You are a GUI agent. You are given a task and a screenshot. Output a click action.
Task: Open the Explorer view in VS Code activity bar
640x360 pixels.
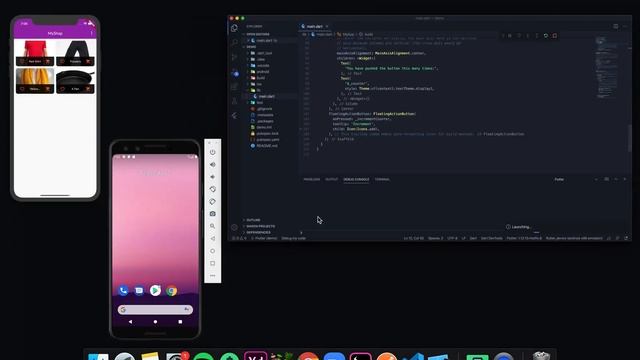[x=234, y=29]
